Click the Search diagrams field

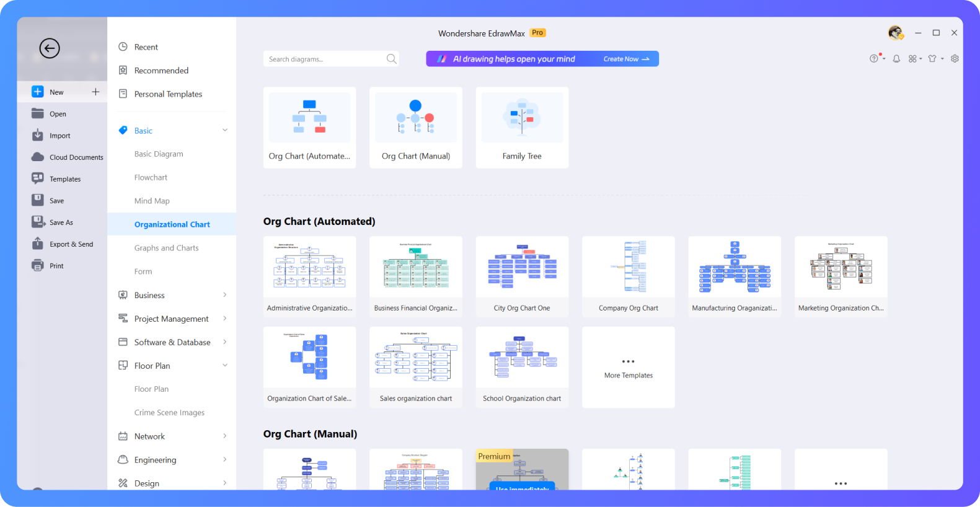[x=331, y=59]
